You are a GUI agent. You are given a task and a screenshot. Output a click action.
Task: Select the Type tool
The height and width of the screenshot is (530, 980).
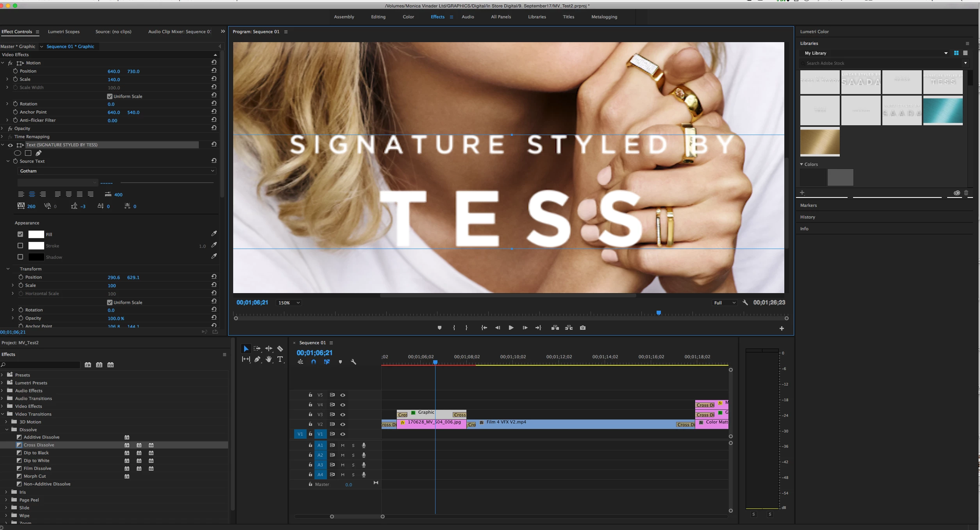click(280, 359)
